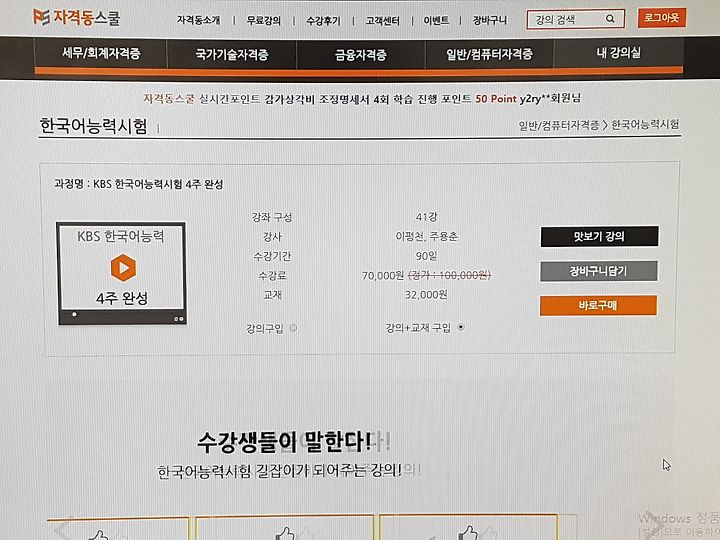Click the search magnifier icon
Screen dimensions: 720x540
(x=610, y=19)
